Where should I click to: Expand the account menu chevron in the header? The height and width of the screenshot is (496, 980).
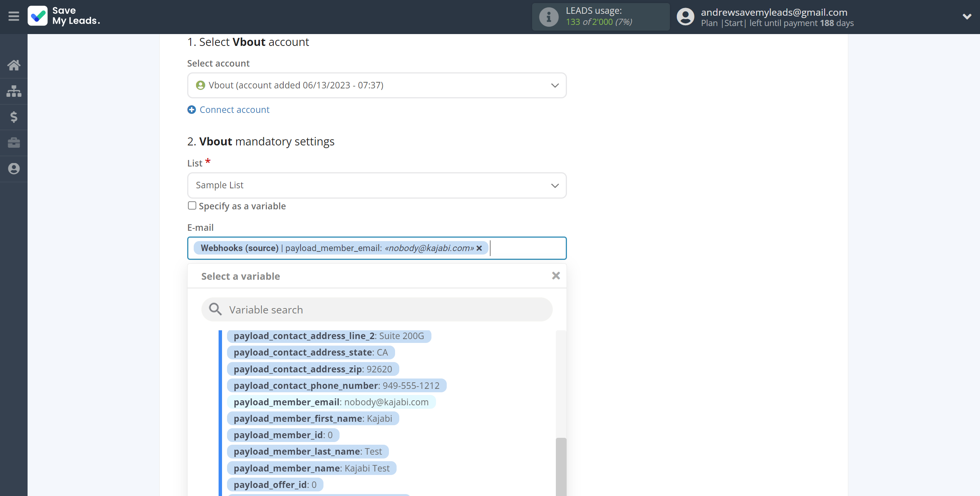coord(967,16)
